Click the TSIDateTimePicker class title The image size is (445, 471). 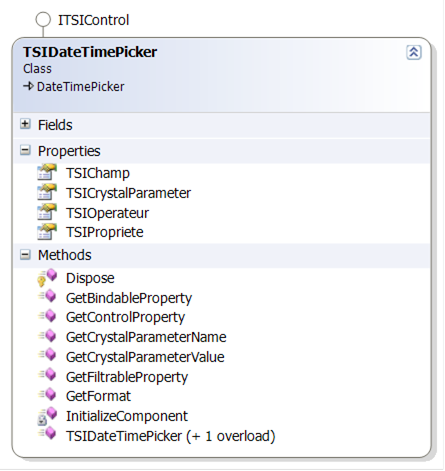click(x=90, y=52)
